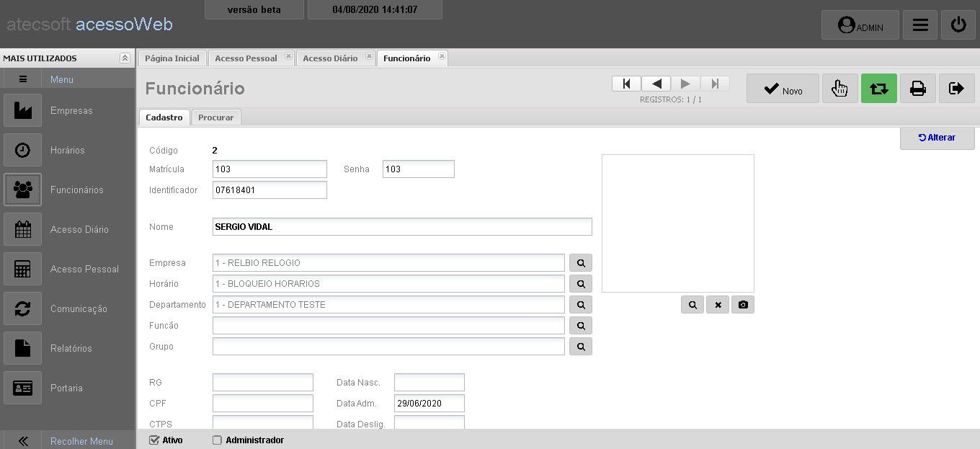Select the Cadastro sub-tab
This screenshot has width=980, height=449.
[164, 117]
